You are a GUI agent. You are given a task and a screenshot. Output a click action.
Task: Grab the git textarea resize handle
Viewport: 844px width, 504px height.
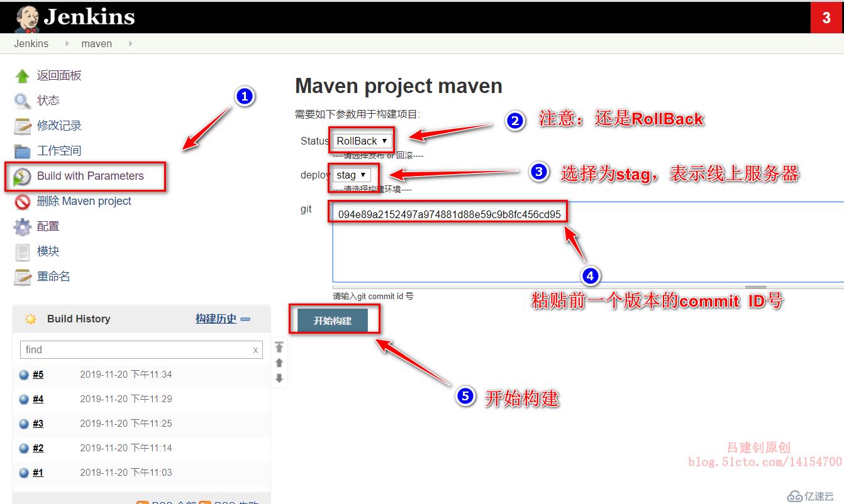[755, 287]
